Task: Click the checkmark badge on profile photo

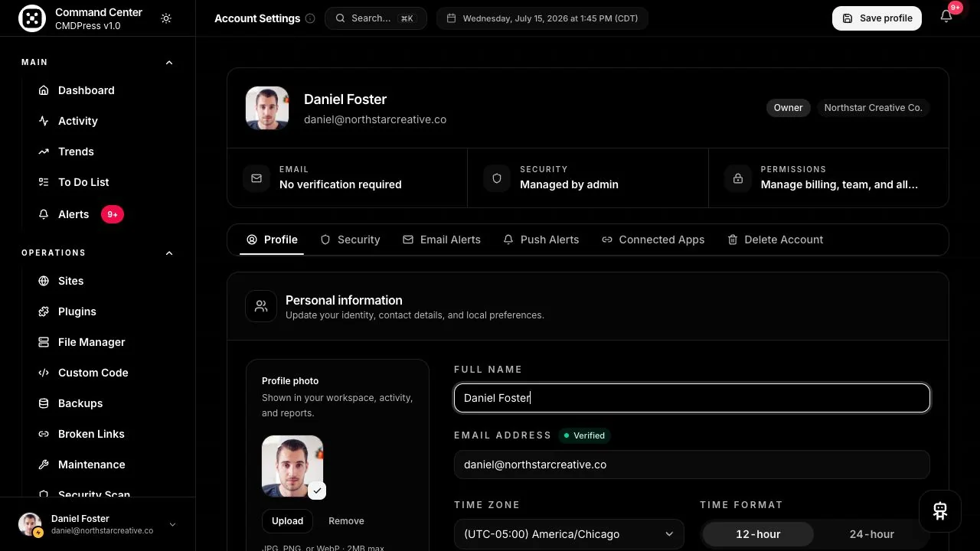Action: (317, 491)
